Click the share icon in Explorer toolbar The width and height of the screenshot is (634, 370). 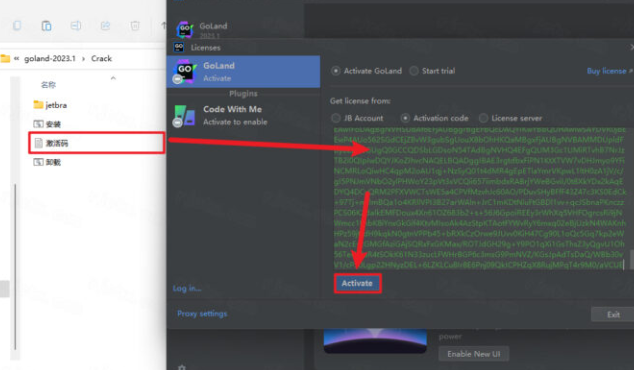[105, 26]
